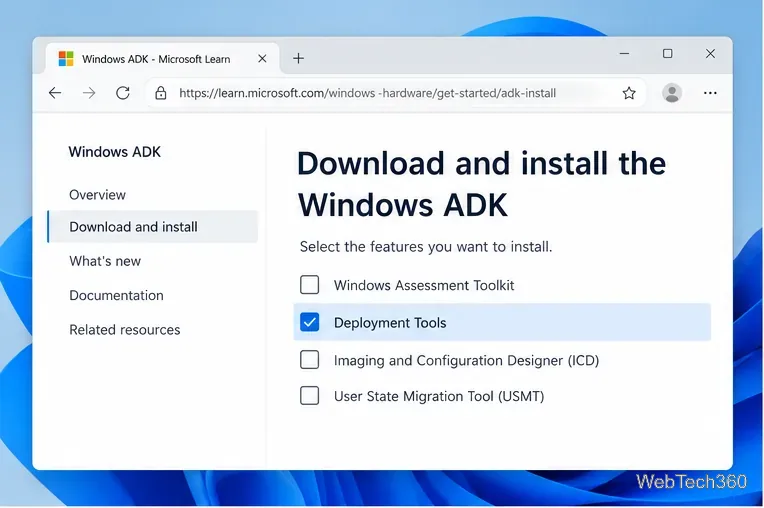Close the Windows ADK tab
This screenshot has height=508, width=764.
262,58
